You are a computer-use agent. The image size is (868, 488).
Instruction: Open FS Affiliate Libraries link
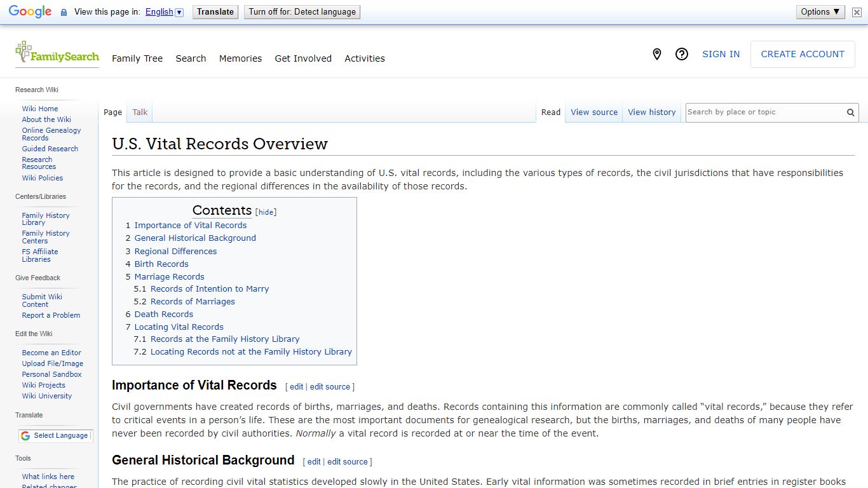point(40,255)
